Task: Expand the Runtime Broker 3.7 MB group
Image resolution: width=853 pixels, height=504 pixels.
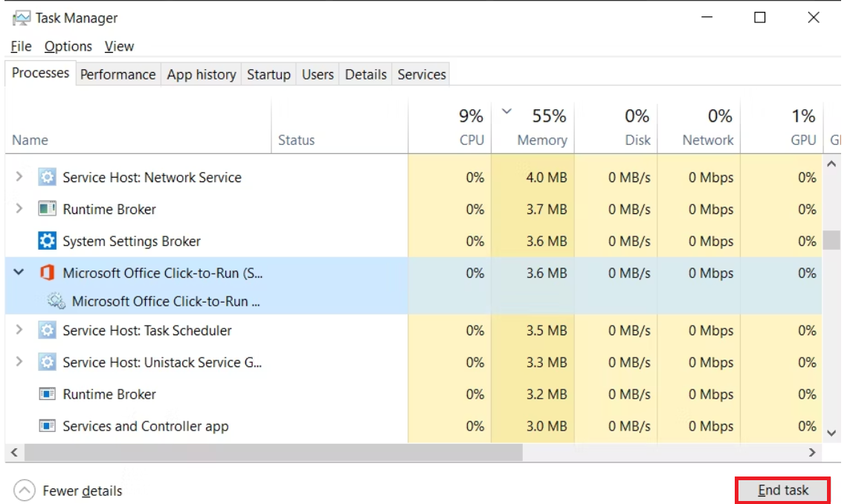Action: coord(19,209)
